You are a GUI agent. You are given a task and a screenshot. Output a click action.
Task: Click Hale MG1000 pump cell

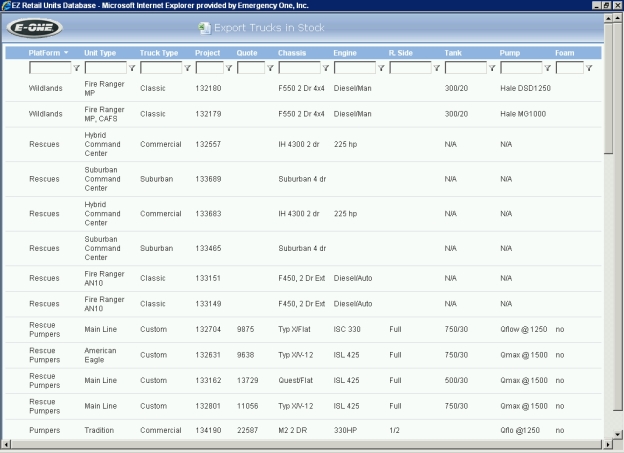pyautogui.click(x=523, y=114)
